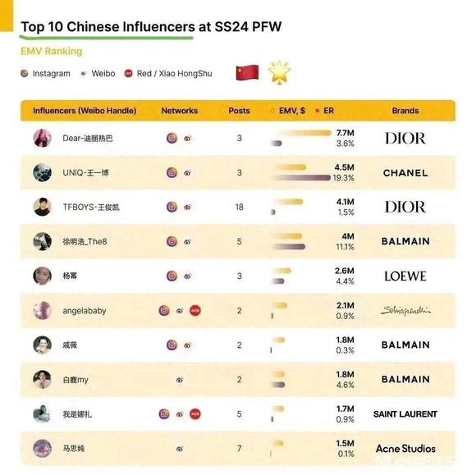Viewport: 476px width, 475px height.
Task: Select the Instagram legend marker
Action: pyautogui.click(x=25, y=74)
